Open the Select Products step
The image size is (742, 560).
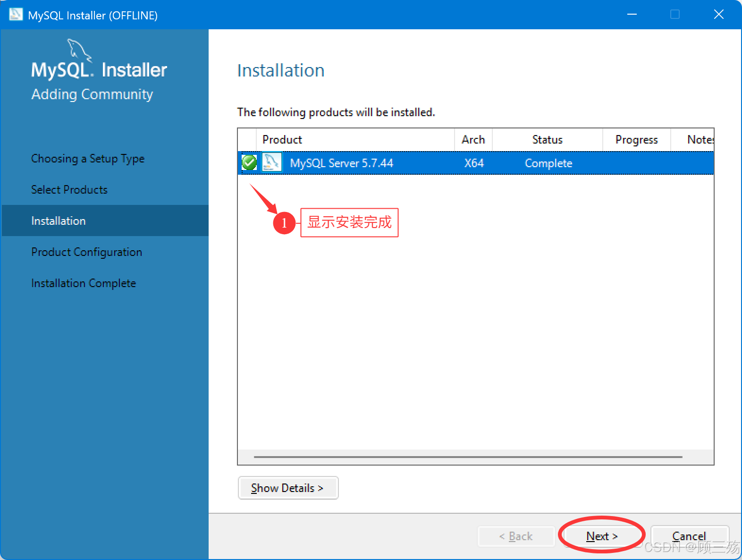(x=69, y=190)
